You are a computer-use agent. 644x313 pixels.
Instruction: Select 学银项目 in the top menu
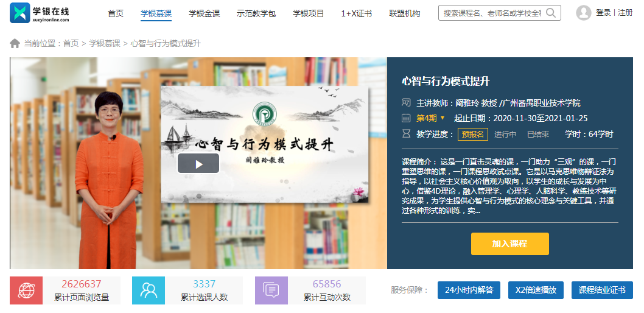click(308, 13)
